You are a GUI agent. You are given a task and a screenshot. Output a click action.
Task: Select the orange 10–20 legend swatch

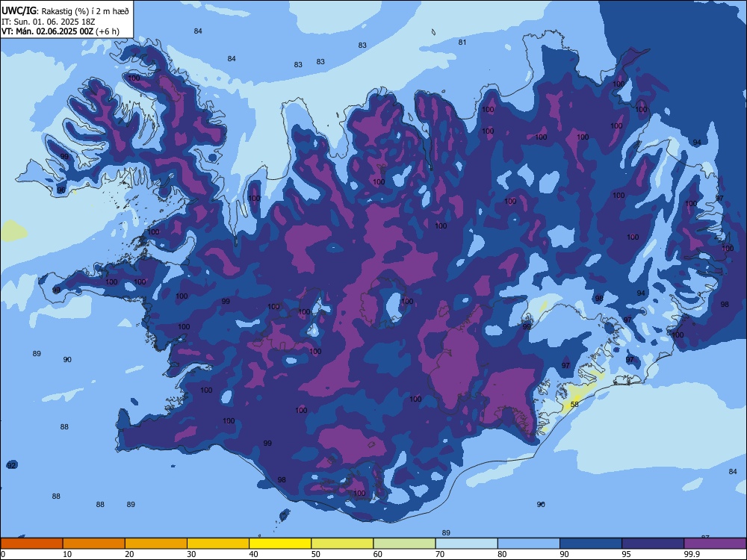pos(94,544)
